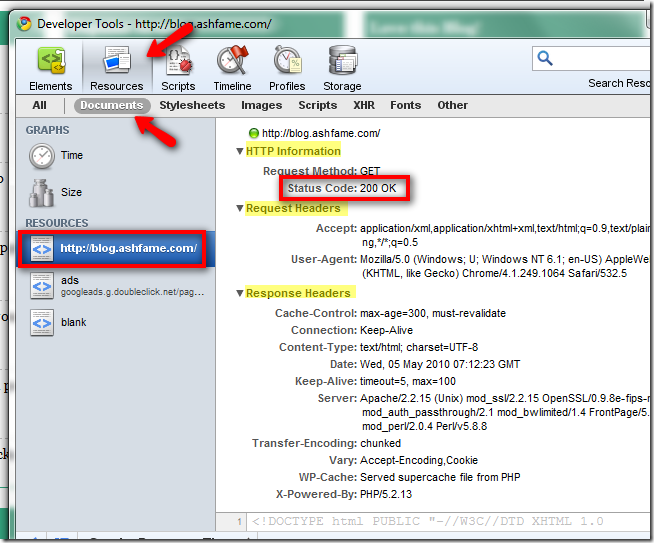
Task: Filter resources by Fonts
Action: tap(406, 106)
